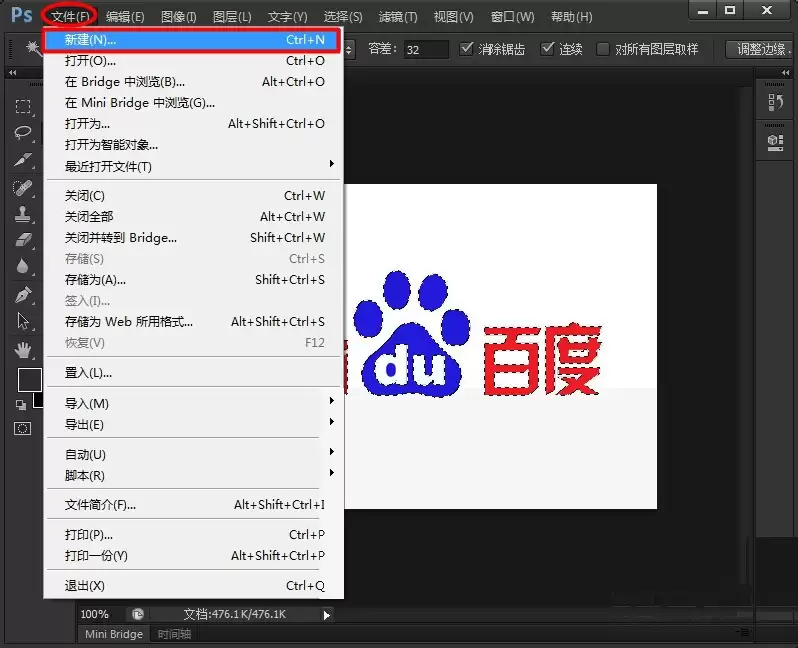
Task: Toggle anti-alias 消除锯齿 checkbox
Action: (x=466, y=49)
